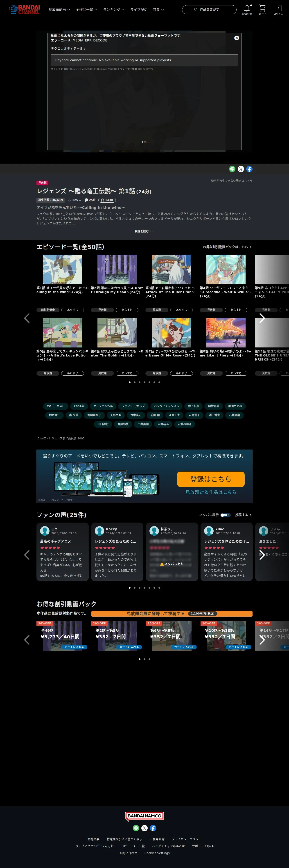Screen dimensions: 289x868
Task: Open the こちら playback help link
Action: (248, 181)
